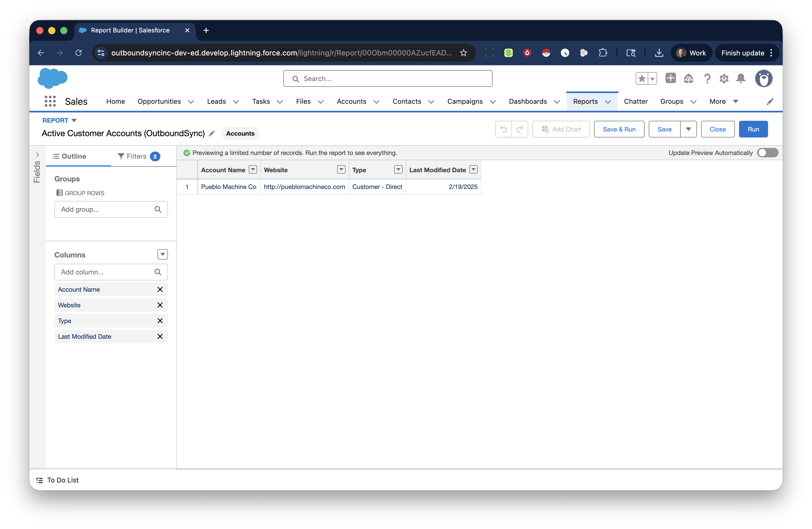812x529 pixels.
Task: Open the Favorites list dropdown arrow
Action: [652, 79]
